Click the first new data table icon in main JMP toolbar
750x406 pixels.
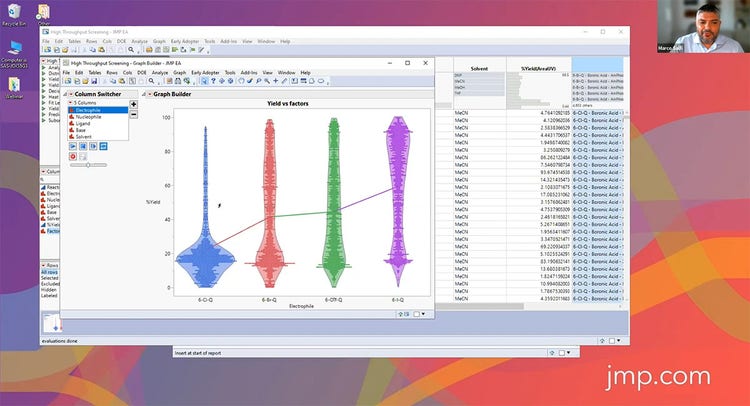point(47,50)
